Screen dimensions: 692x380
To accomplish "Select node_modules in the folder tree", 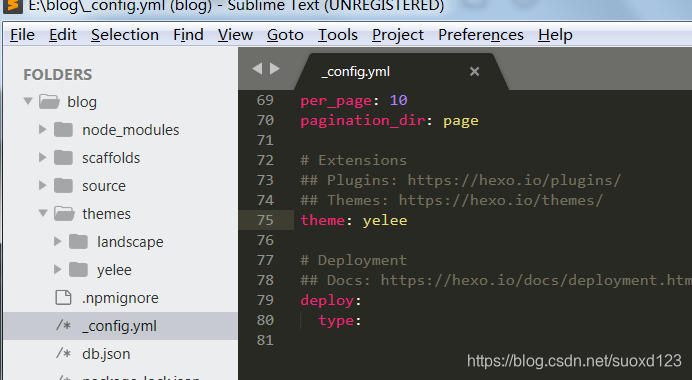I will [x=131, y=130].
